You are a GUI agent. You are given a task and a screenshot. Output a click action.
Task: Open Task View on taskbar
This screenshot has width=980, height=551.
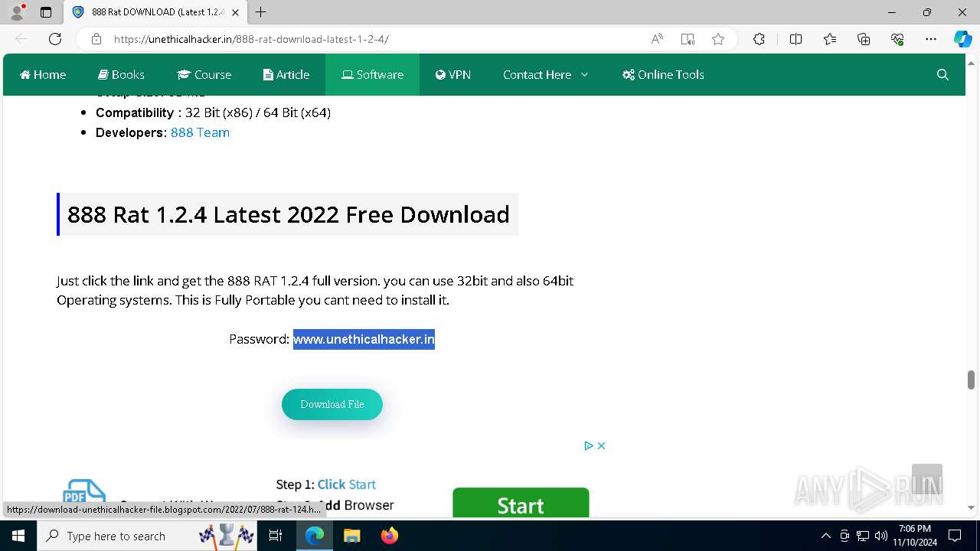pyautogui.click(x=276, y=536)
